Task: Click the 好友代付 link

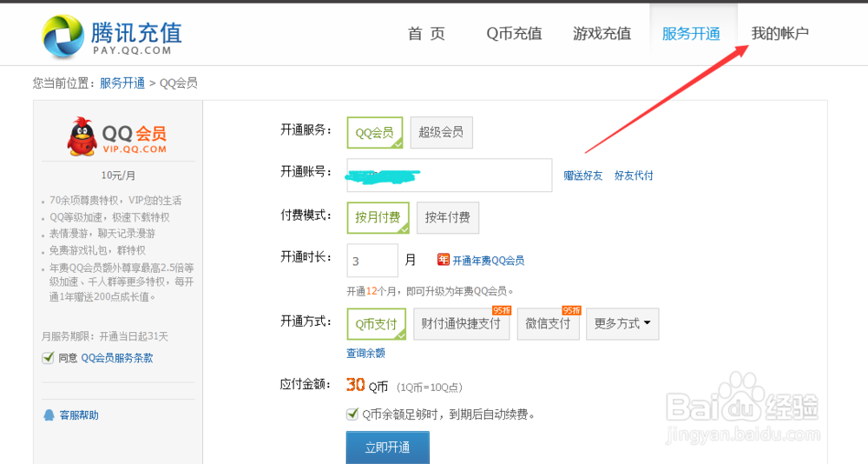Action: (x=634, y=176)
